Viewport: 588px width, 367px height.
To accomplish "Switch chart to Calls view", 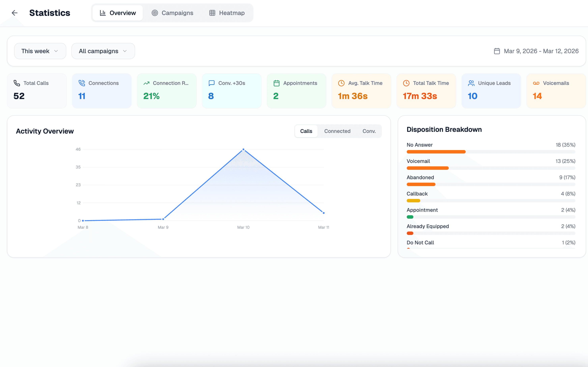I will coord(306,131).
